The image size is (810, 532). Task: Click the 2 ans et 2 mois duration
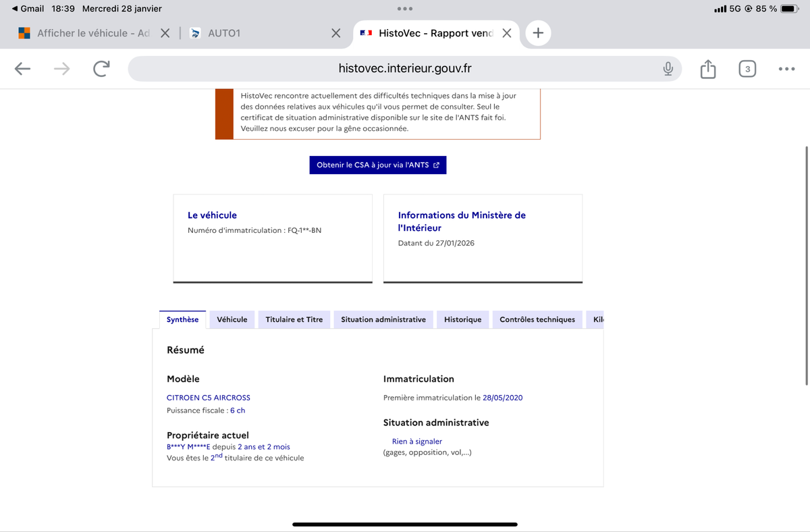pyautogui.click(x=264, y=447)
